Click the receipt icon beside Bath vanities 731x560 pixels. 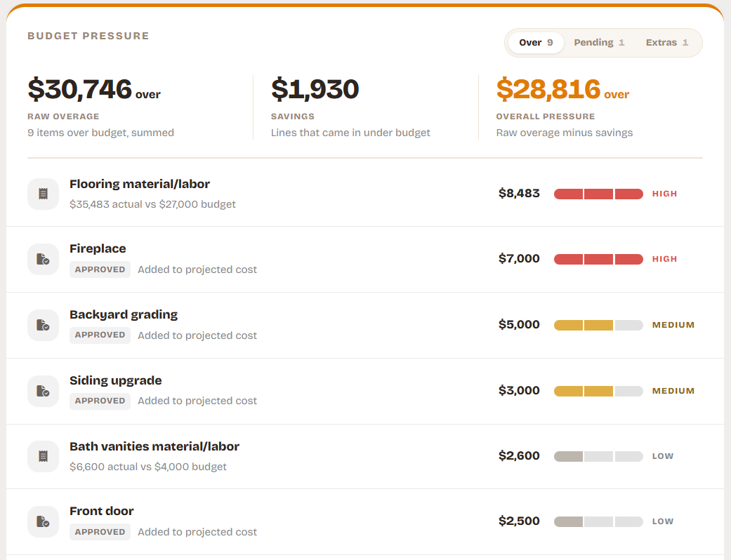point(43,456)
